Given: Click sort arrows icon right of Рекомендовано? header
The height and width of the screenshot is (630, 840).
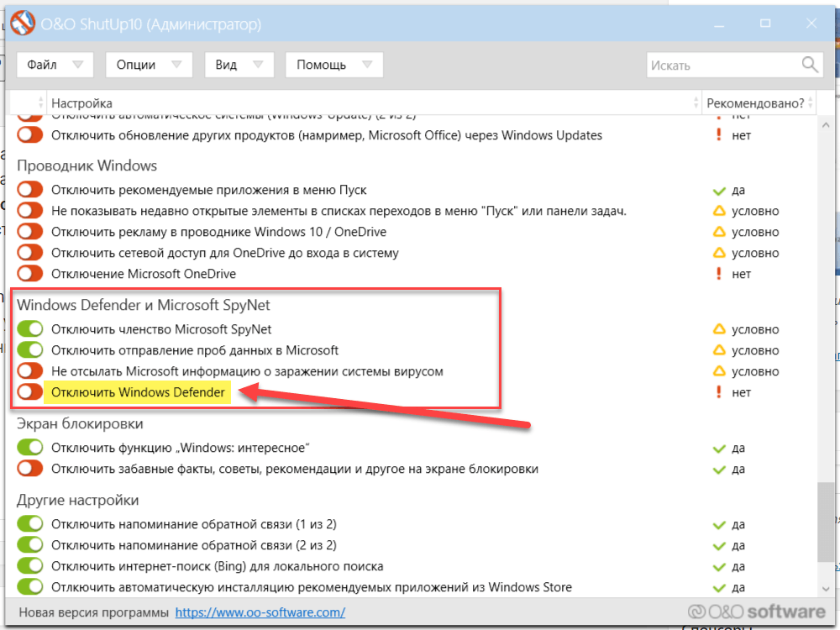Looking at the screenshot, I should (811, 102).
